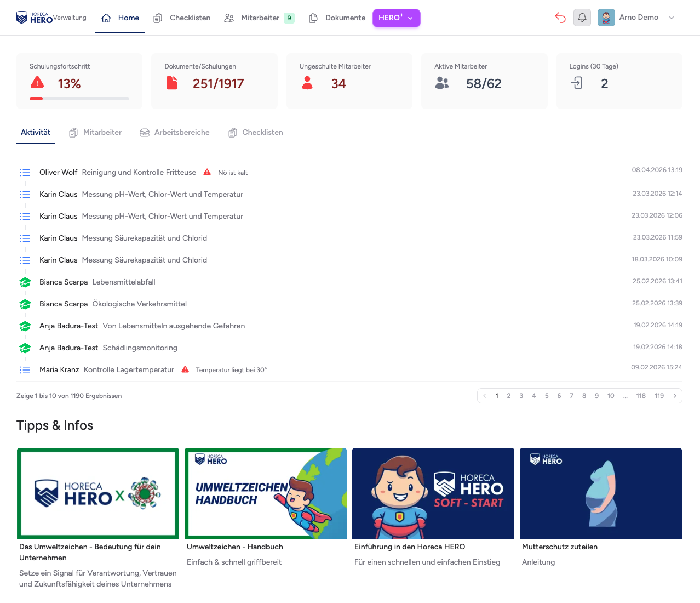Open the notifications bell
Viewport: 700px width, 603px height.
point(582,18)
